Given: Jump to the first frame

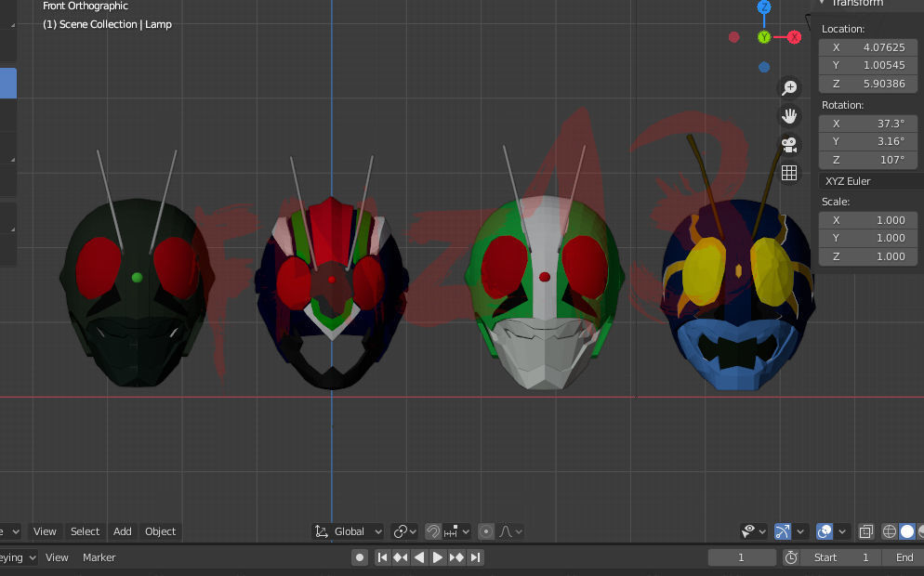Looking at the screenshot, I should [x=382, y=557].
